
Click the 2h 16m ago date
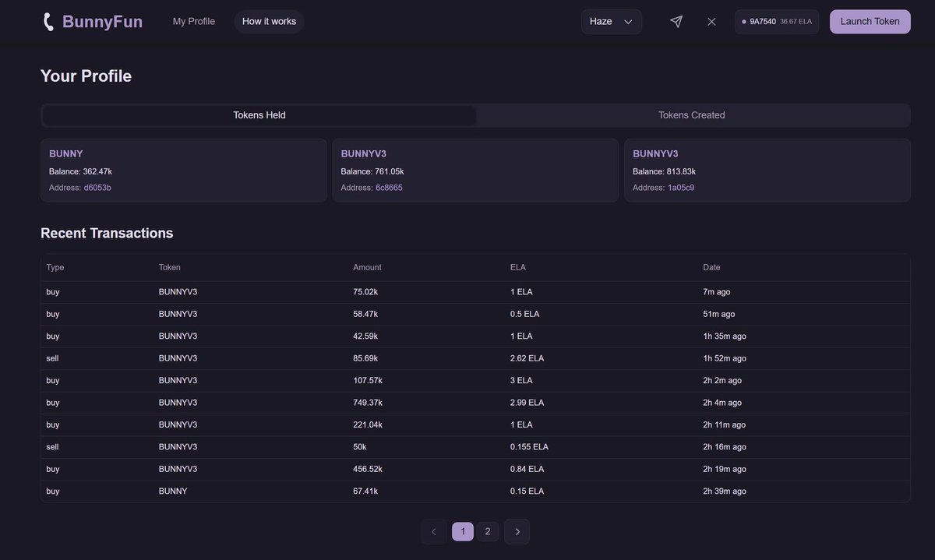pos(725,447)
